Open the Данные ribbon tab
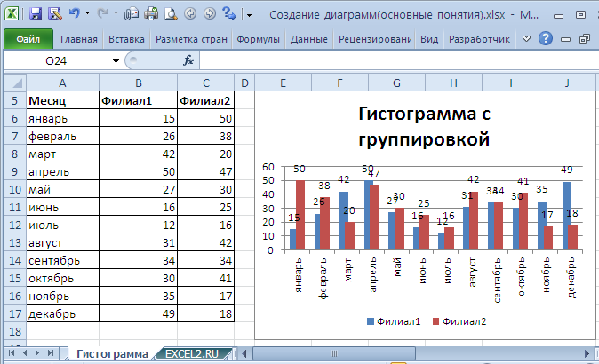The image size is (599, 364). (309, 39)
